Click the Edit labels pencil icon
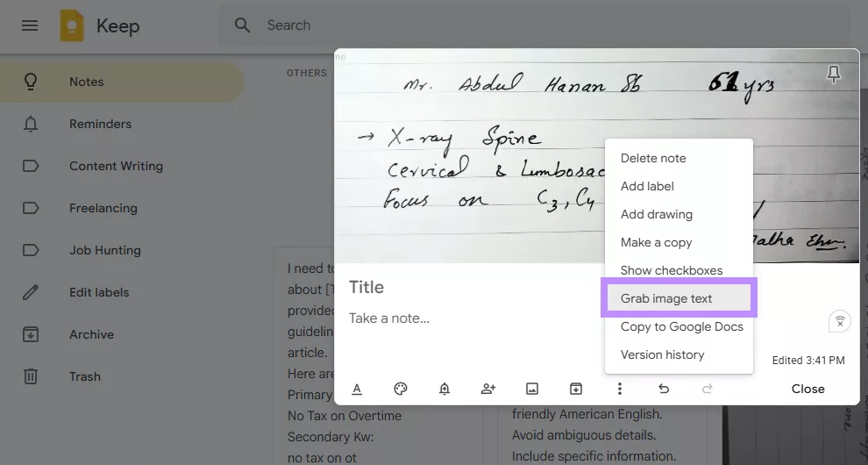 [x=31, y=292]
